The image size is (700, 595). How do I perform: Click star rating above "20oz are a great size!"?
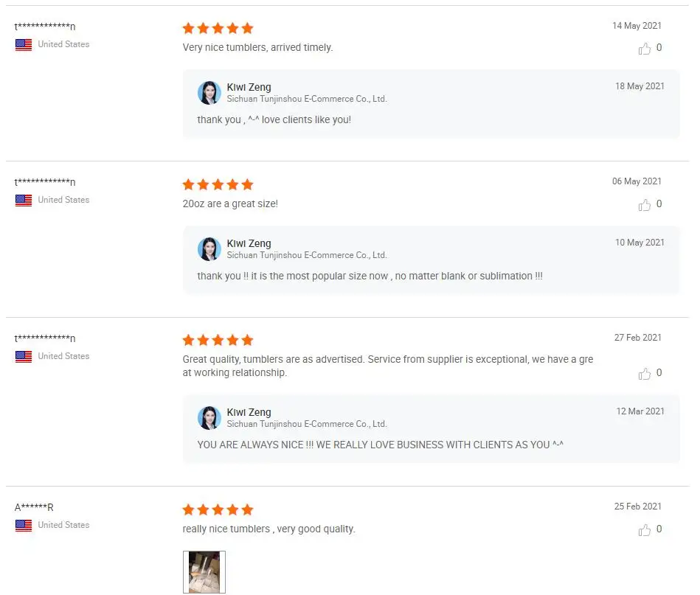tap(218, 184)
